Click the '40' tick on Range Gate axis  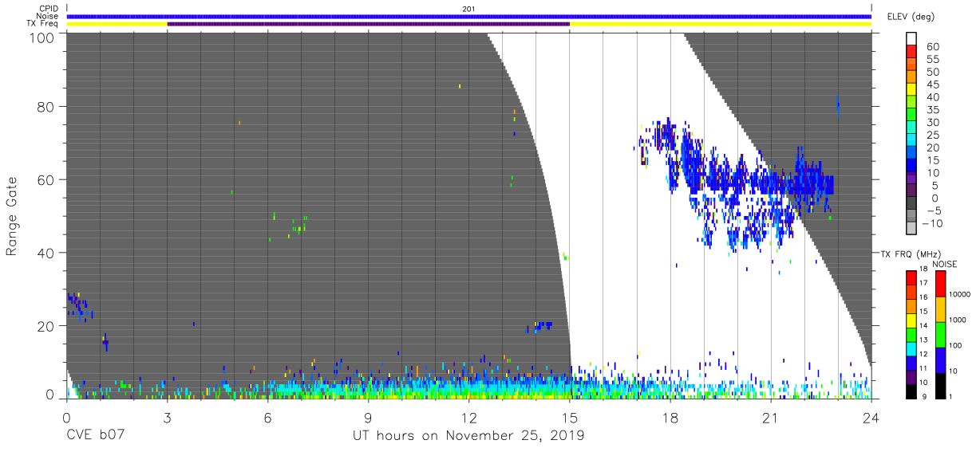point(46,253)
